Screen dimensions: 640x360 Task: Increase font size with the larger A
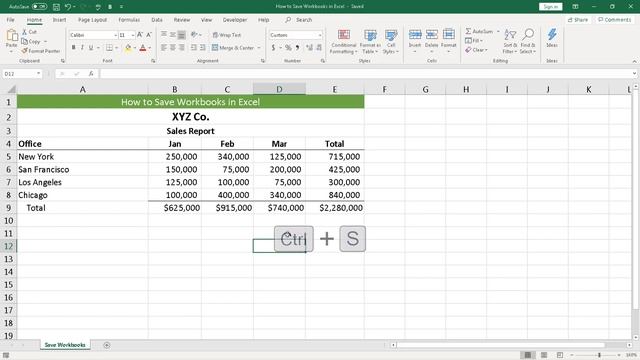[x=140, y=35]
